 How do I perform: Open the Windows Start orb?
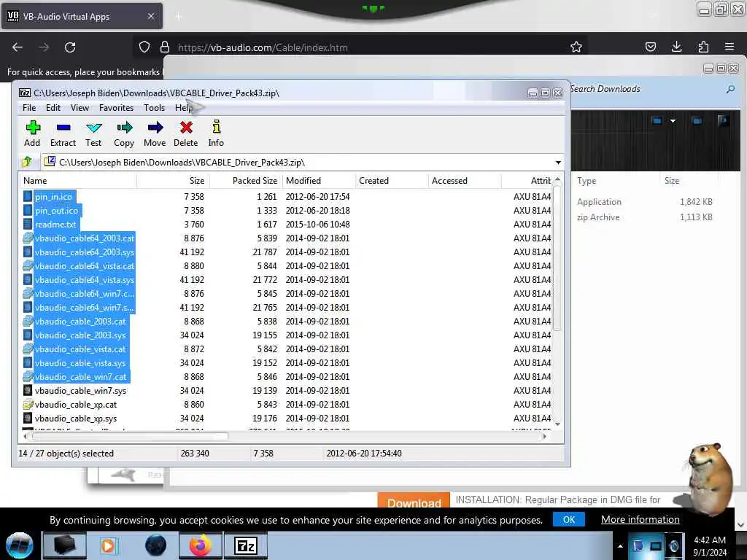20,545
